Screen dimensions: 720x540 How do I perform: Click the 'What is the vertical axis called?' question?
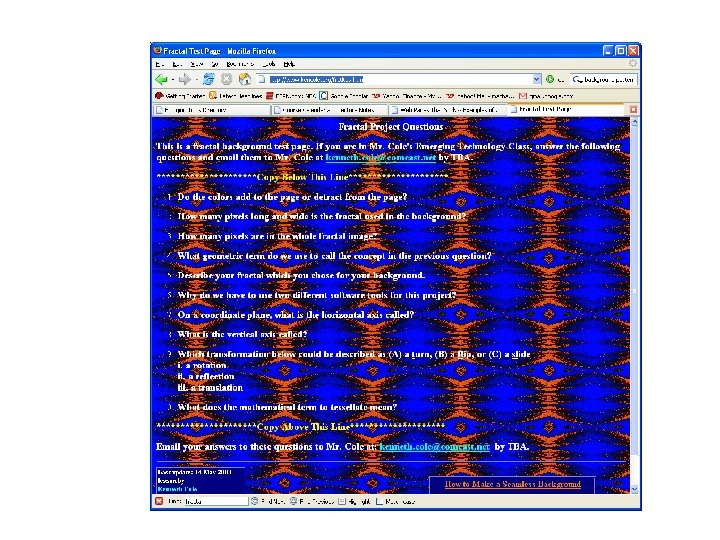click(242, 334)
